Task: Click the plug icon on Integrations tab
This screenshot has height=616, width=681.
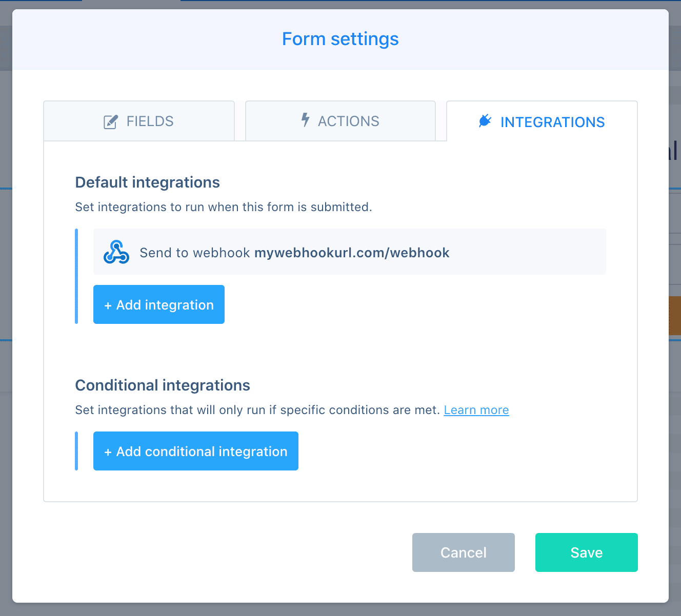Action: pyautogui.click(x=485, y=121)
